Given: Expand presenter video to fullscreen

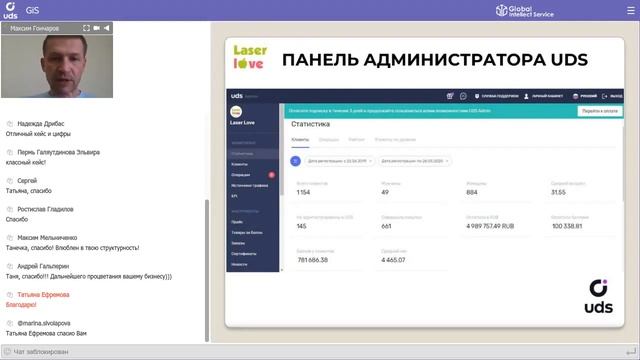Looking at the screenshot, I should (x=86, y=28).
